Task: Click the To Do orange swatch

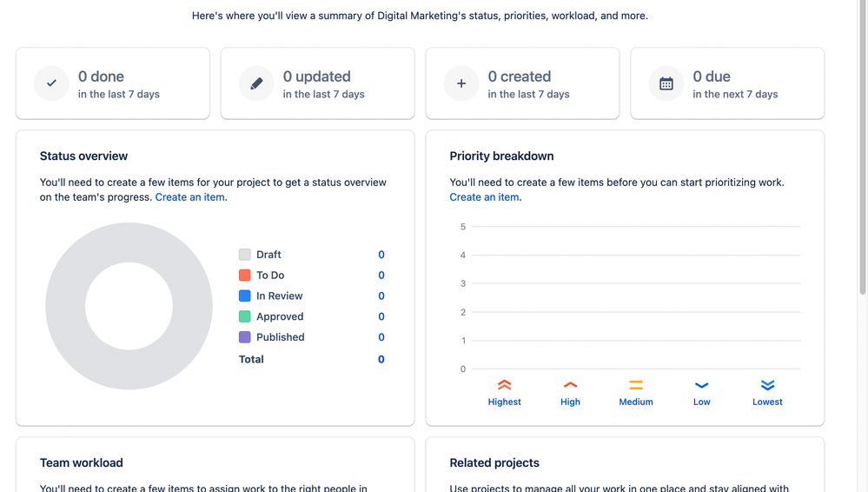Action: tap(245, 275)
